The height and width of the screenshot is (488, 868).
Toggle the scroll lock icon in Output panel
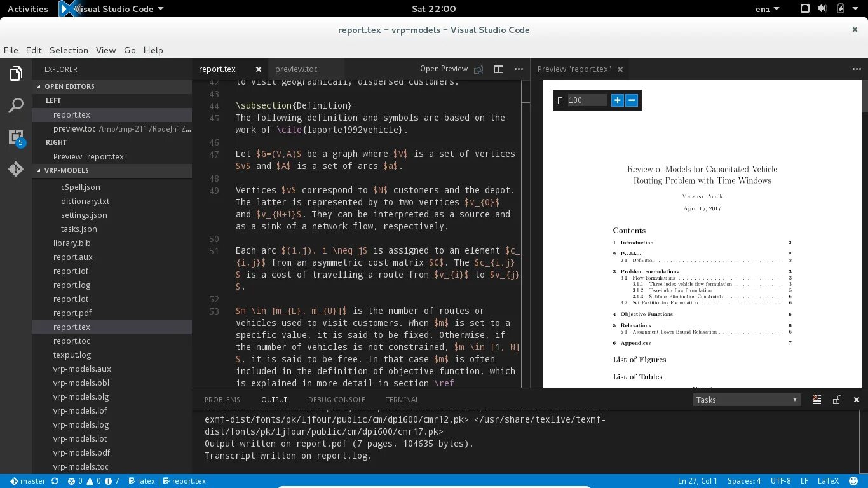click(837, 400)
